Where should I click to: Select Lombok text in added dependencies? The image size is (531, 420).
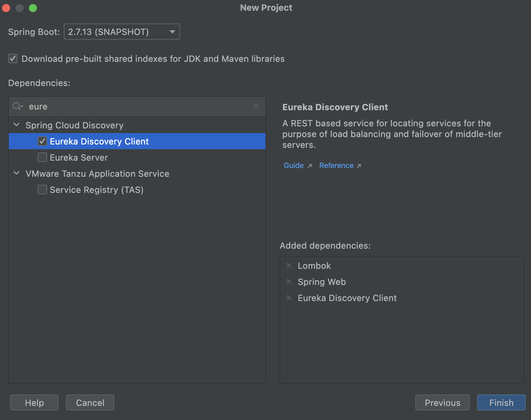[x=314, y=266]
